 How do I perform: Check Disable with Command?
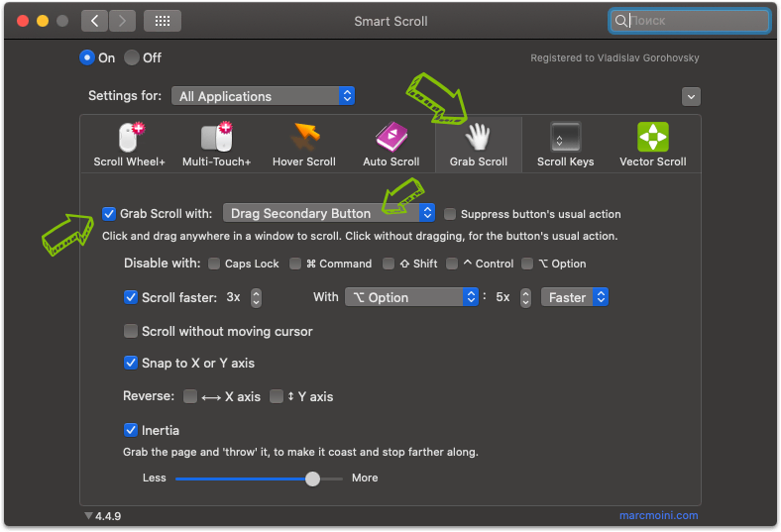[295, 264]
